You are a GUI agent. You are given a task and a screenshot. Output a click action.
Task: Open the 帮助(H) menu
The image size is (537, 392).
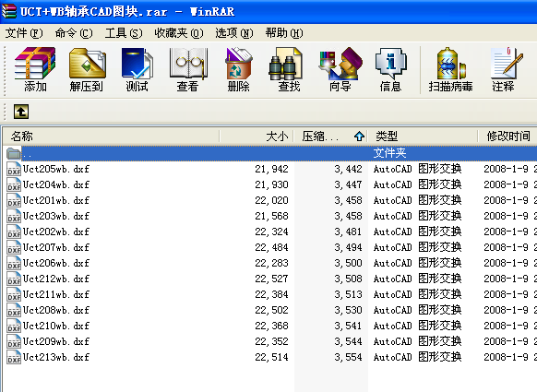[284, 33]
